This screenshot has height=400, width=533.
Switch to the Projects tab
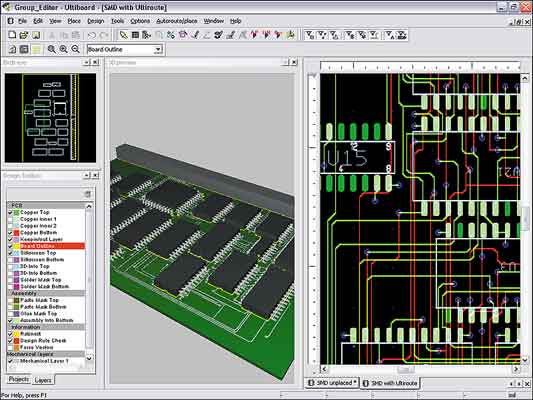(x=19, y=379)
